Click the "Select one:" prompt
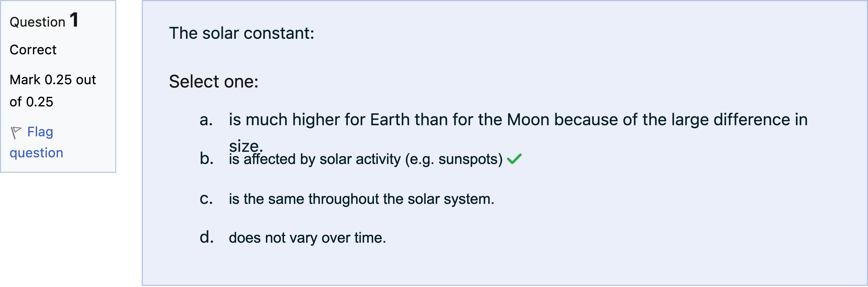The image size is (868, 287). (214, 82)
